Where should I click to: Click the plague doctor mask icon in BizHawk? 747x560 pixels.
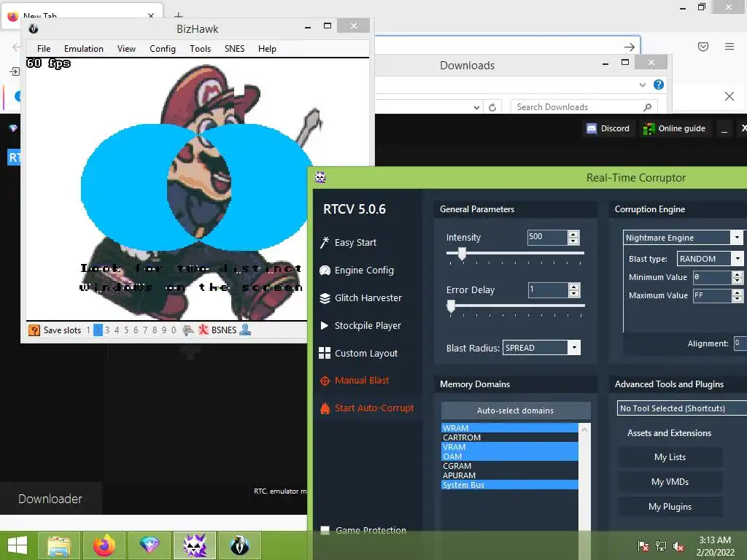188,330
